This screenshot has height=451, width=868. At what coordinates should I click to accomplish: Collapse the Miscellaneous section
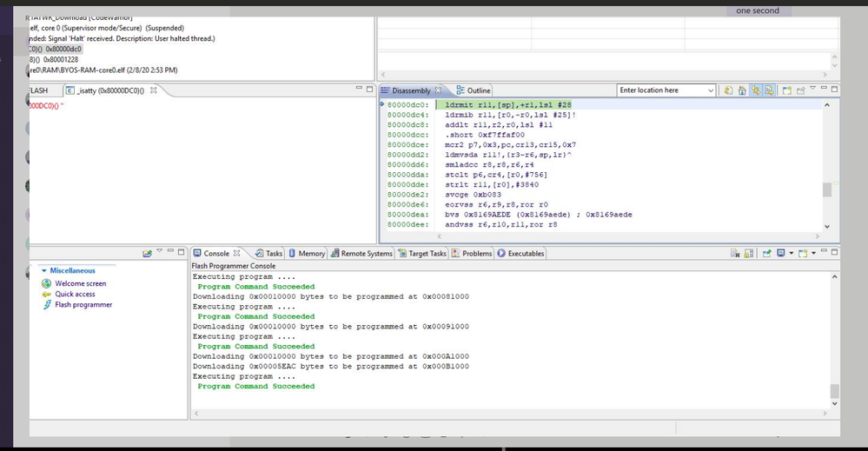(44, 270)
